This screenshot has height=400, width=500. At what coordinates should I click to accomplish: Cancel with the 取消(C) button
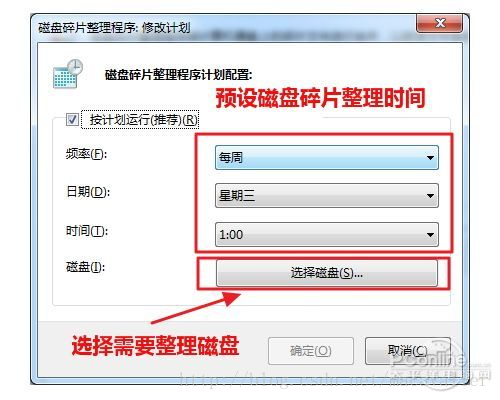(408, 351)
